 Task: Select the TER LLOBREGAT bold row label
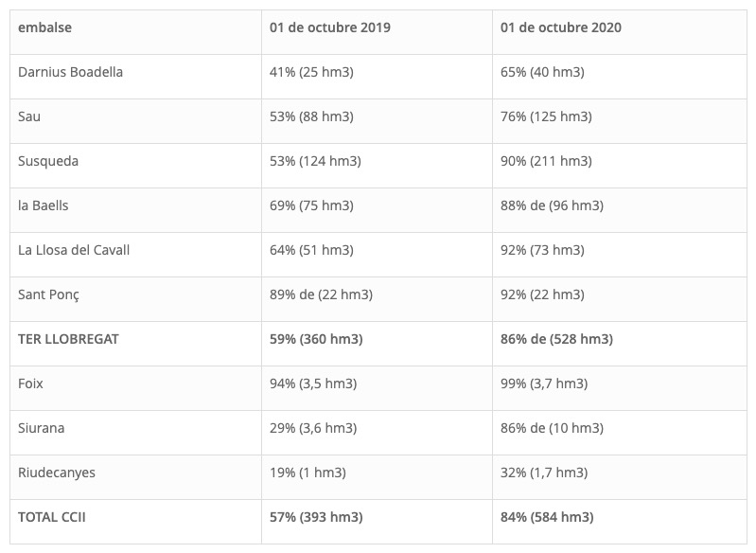pyautogui.click(x=68, y=339)
